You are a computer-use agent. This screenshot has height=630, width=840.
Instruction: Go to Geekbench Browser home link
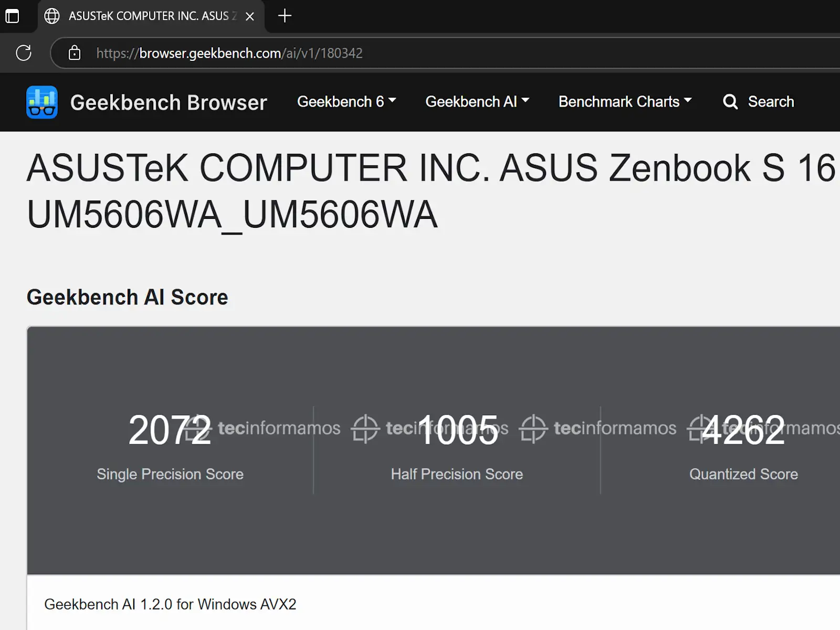169,102
